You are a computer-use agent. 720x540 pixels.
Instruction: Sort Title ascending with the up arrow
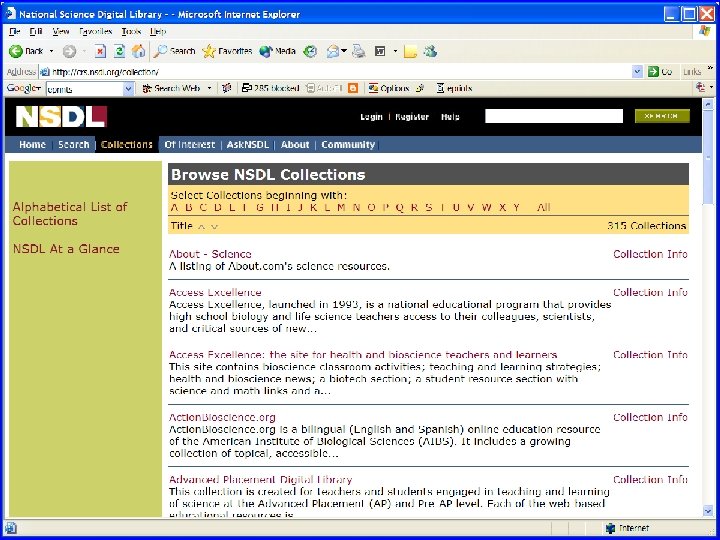[201, 226]
